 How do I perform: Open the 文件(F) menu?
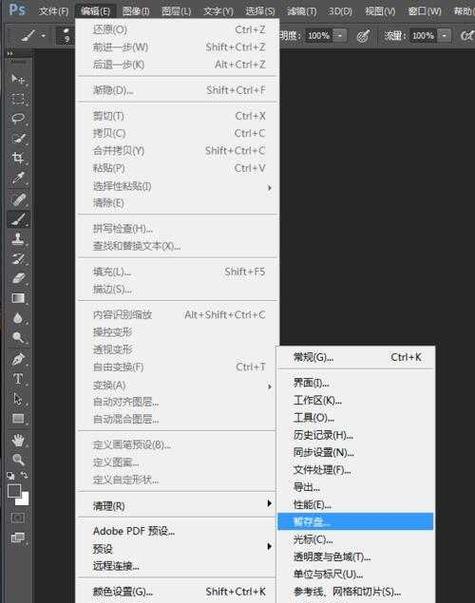click(53, 11)
